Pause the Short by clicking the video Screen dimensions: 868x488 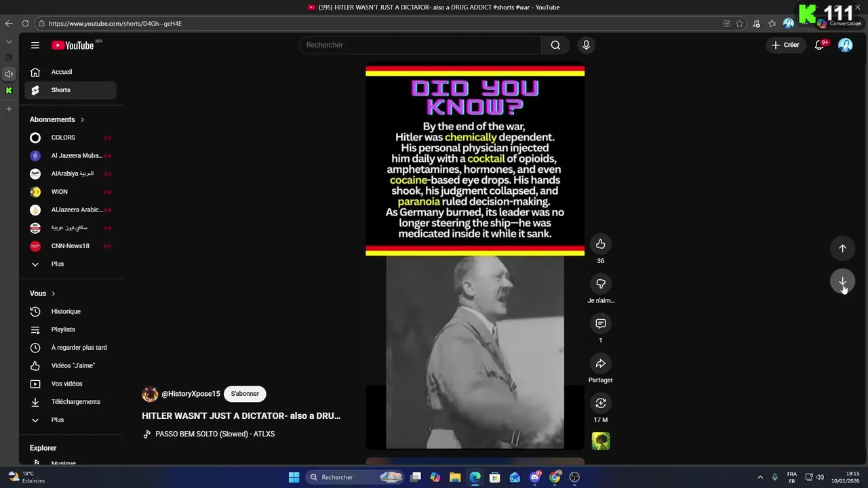[475, 258]
